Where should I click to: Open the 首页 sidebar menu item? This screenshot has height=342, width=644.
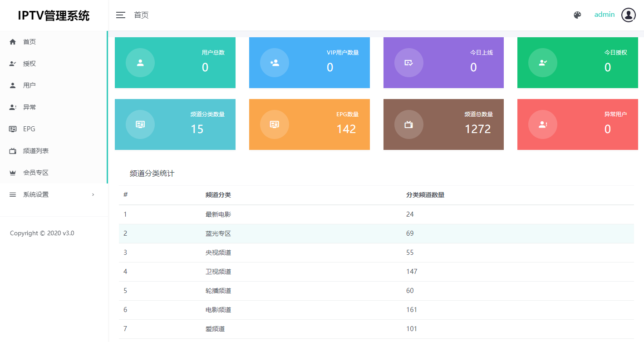coord(54,42)
